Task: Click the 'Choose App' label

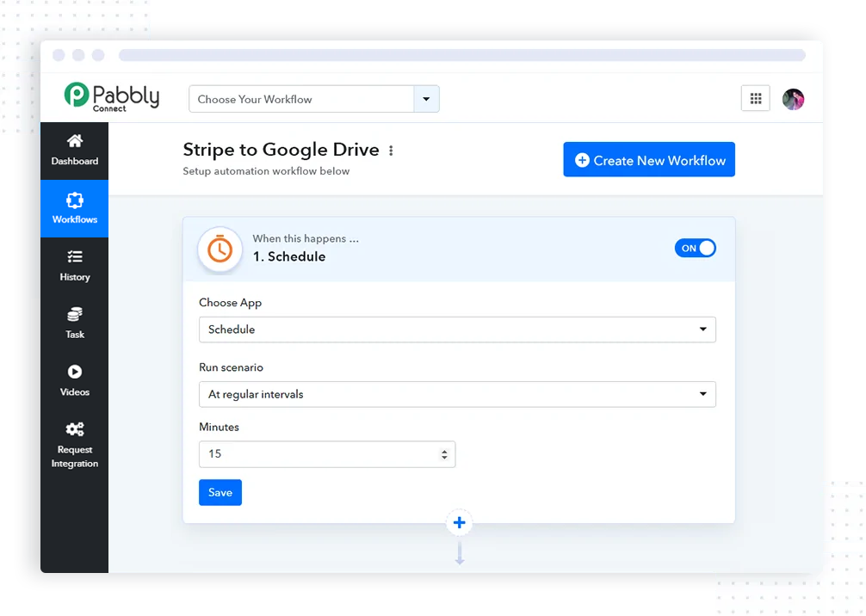Action: click(x=231, y=303)
